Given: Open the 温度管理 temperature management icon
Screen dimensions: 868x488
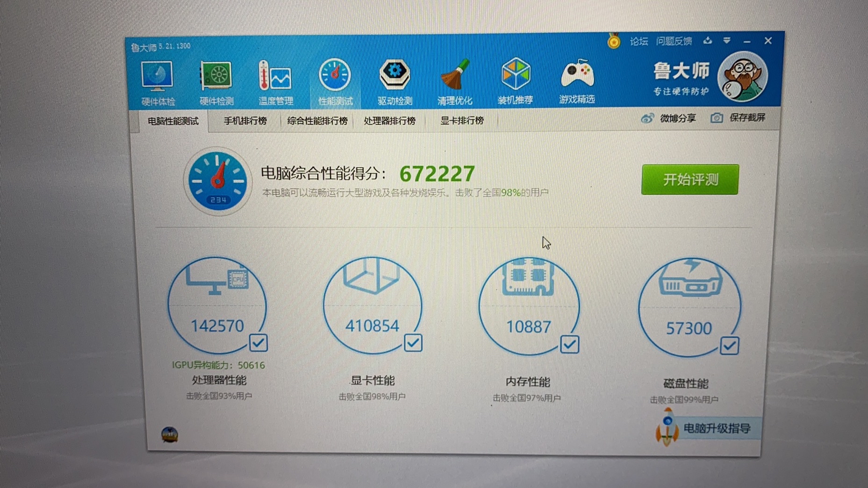Looking at the screenshot, I should 275,82.
